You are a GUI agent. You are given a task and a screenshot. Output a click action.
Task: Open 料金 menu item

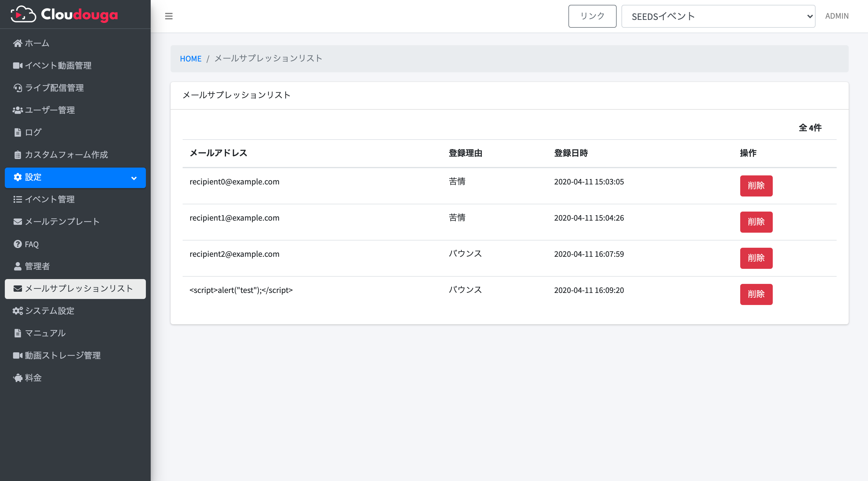pos(75,378)
